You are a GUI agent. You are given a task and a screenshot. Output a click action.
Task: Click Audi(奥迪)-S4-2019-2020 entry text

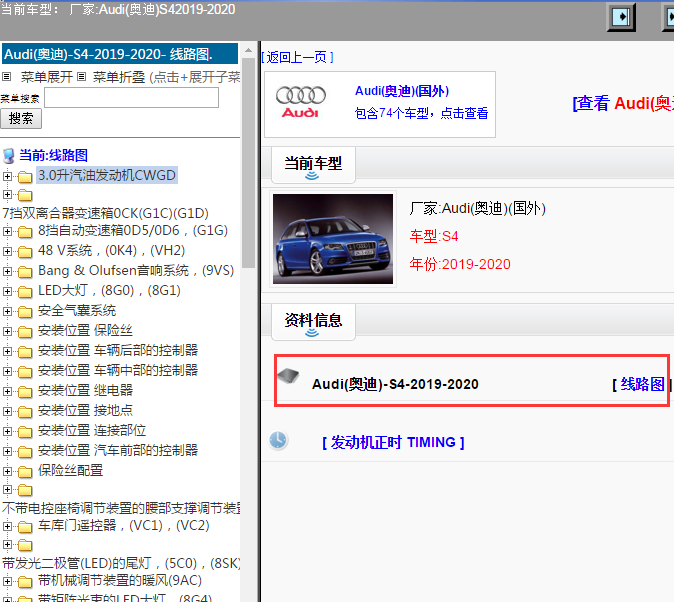pos(395,384)
